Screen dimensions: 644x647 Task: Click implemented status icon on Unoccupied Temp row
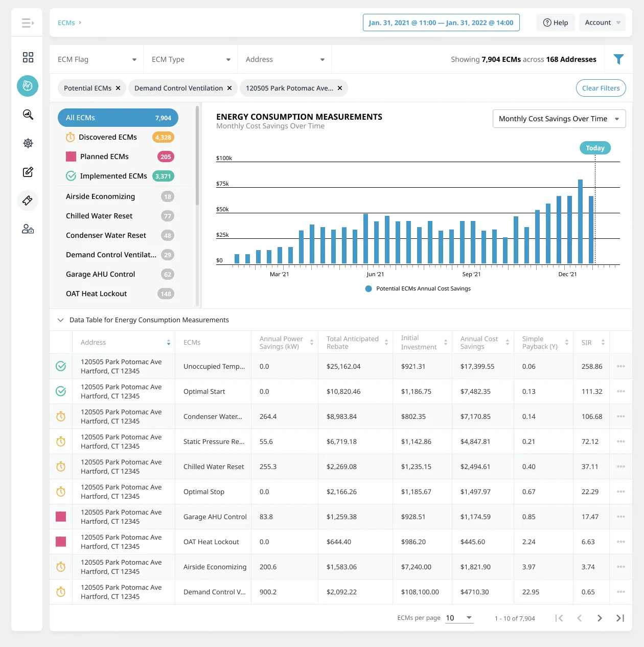coord(61,366)
